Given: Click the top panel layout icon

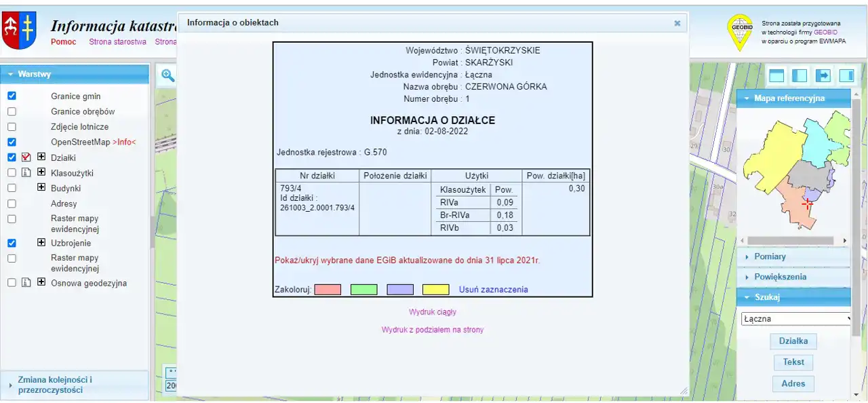Looking at the screenshot, I should click(776, 75).
